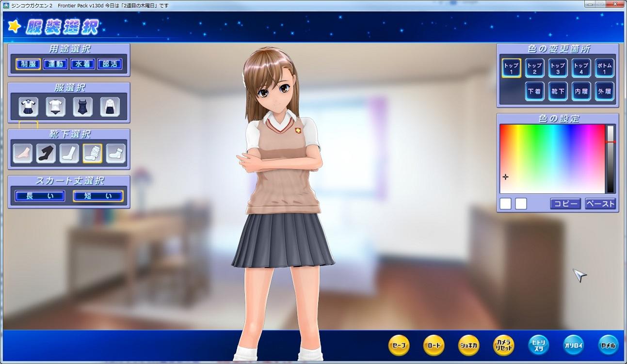Click the blue ヤメル quit button
Screen dimensions: 627x364
pos(608,345)
